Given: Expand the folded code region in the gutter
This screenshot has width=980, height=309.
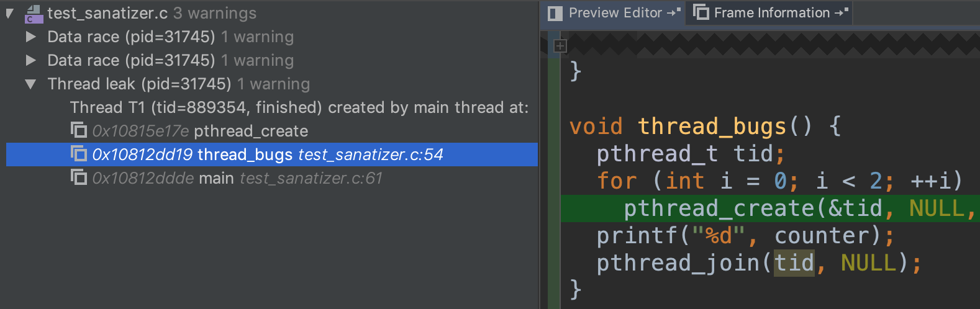Looking at the screenshot, I should point(560,46).
